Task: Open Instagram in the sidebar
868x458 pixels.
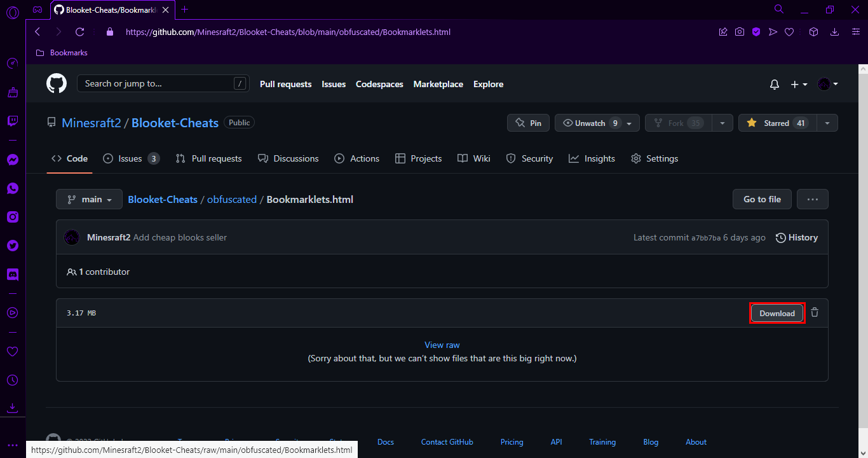Action: pos(13,217)
